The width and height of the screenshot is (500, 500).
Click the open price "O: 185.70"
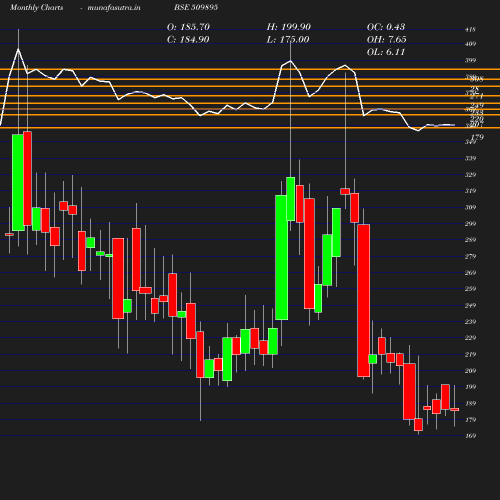pos(188,27)
